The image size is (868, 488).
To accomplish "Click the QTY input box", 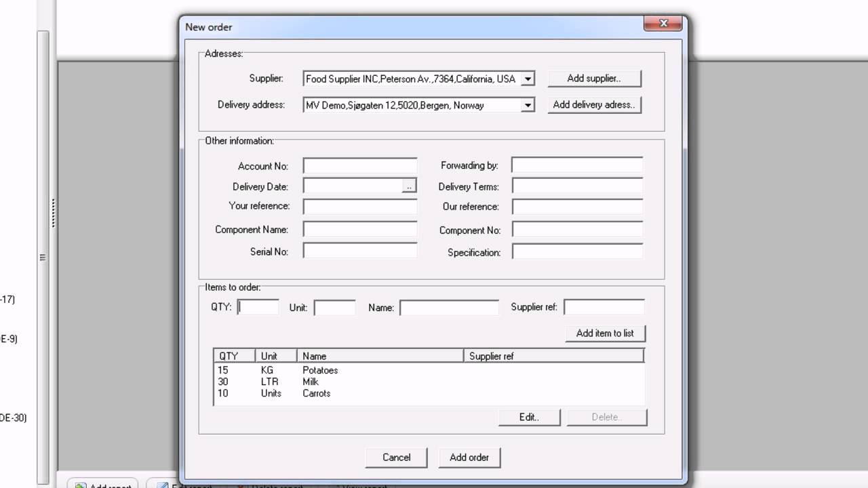I will pyautogui.click(x=258, y=307).
